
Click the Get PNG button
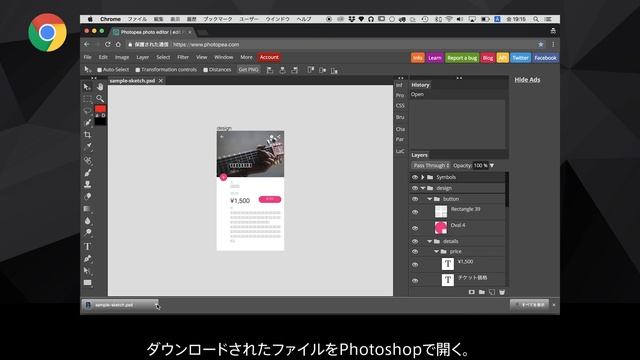[x=249, y=70]
